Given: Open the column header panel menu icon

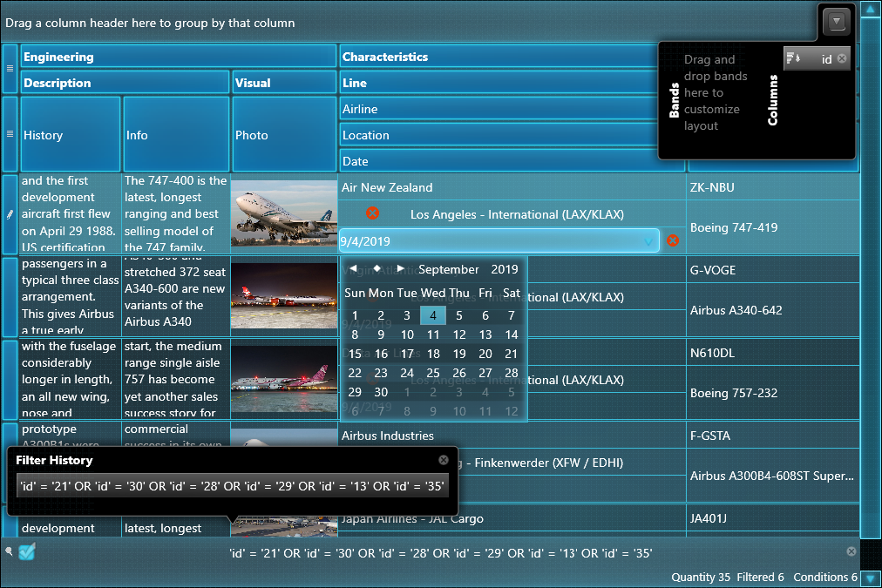Looking at the screenshot, I should pyautogui.click(x=10, y=134).
